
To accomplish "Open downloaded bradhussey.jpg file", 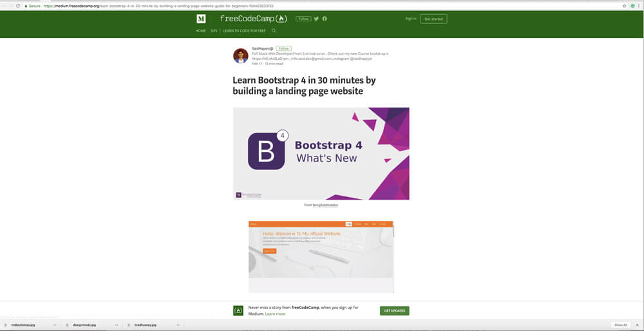I will (x=146, y=325).
